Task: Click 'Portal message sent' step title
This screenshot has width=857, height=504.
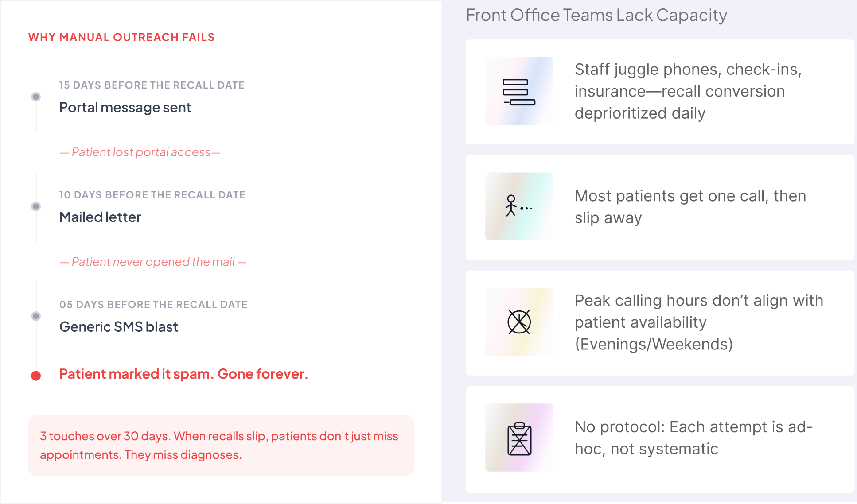Action: pos(125,108)
